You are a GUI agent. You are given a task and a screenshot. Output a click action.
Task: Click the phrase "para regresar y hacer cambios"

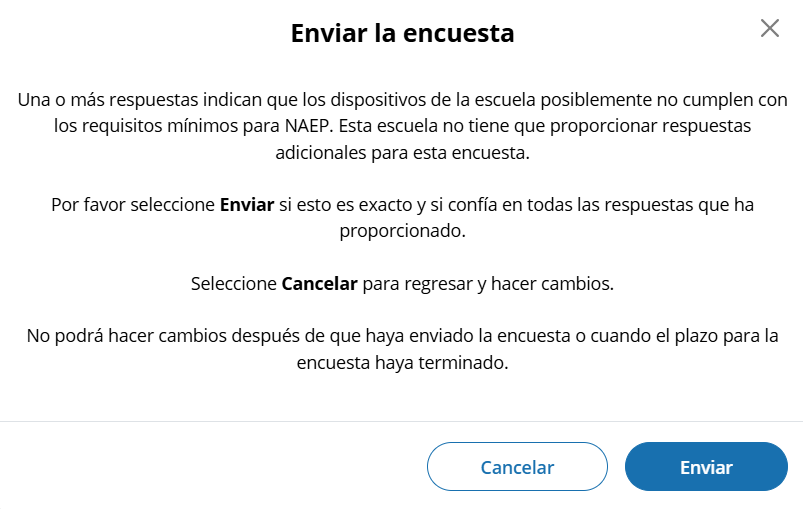[x=487, y=283]
